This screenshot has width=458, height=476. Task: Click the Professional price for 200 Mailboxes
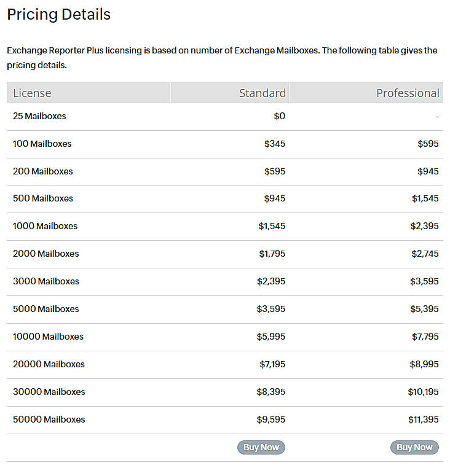(x=427, y=171)
